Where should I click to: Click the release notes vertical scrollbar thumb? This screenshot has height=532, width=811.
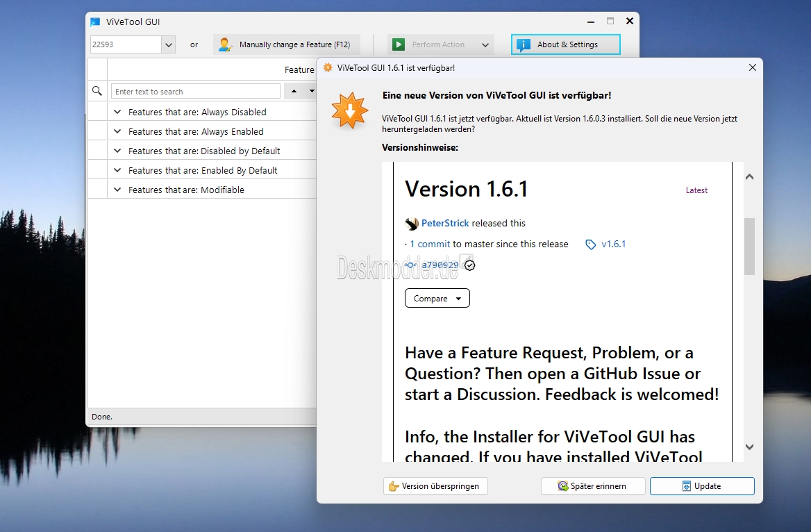coord(749,247)
